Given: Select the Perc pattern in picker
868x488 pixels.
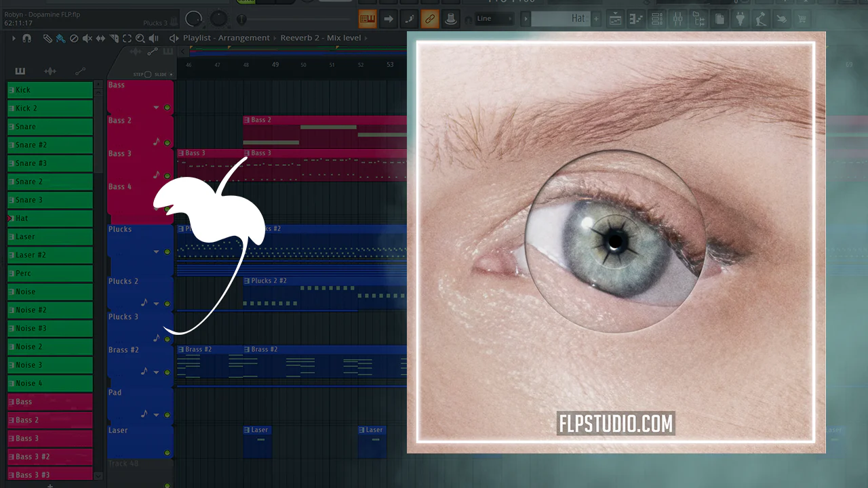Looking at the screenshot, I should click(50, 273).
